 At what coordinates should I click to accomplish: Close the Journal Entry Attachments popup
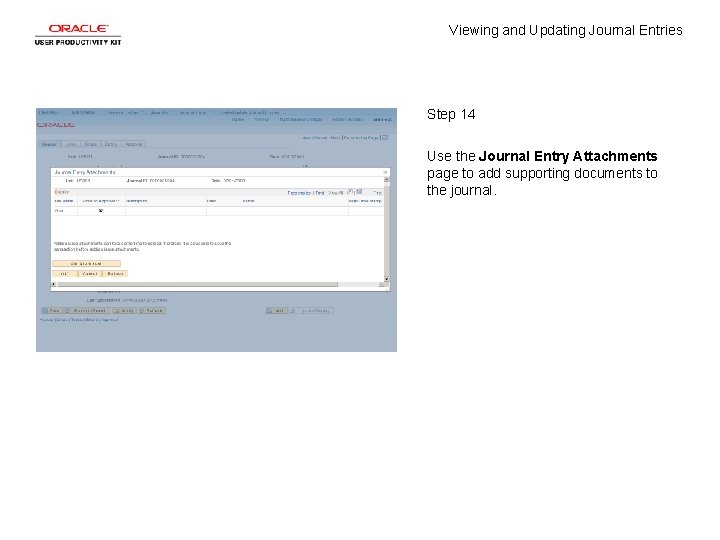coord(385,172)
